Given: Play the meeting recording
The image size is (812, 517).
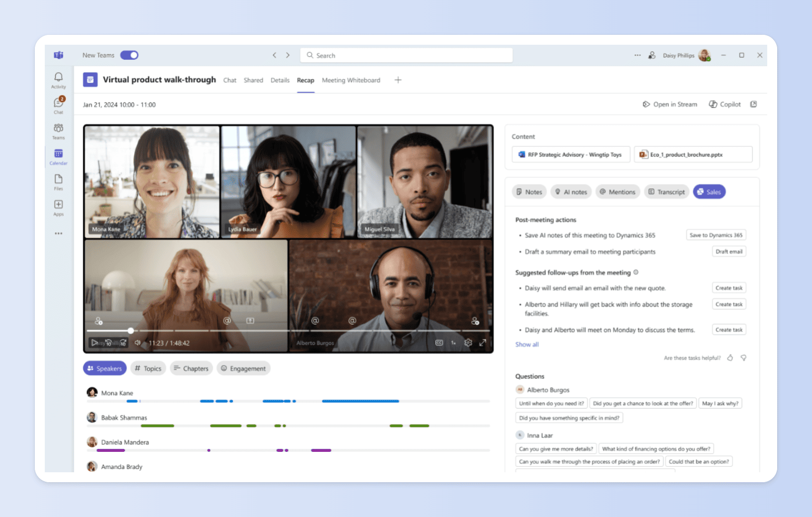Looking at the screenshot, I should [94, 343].
